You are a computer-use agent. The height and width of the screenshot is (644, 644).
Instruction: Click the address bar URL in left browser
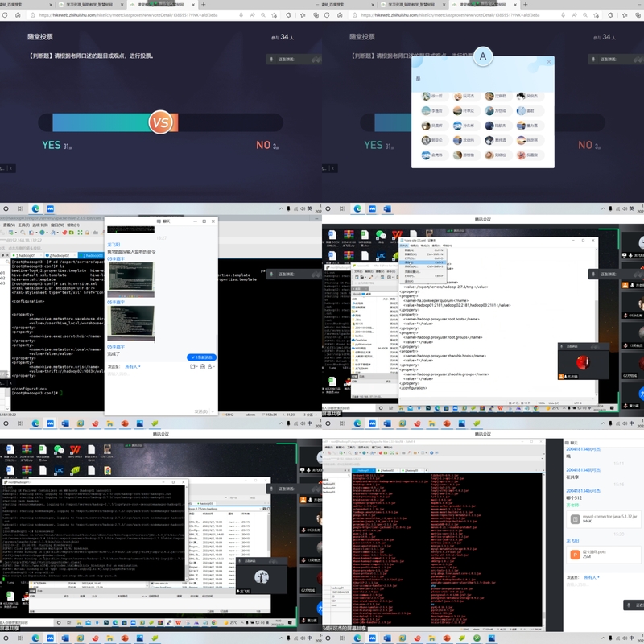129,15
